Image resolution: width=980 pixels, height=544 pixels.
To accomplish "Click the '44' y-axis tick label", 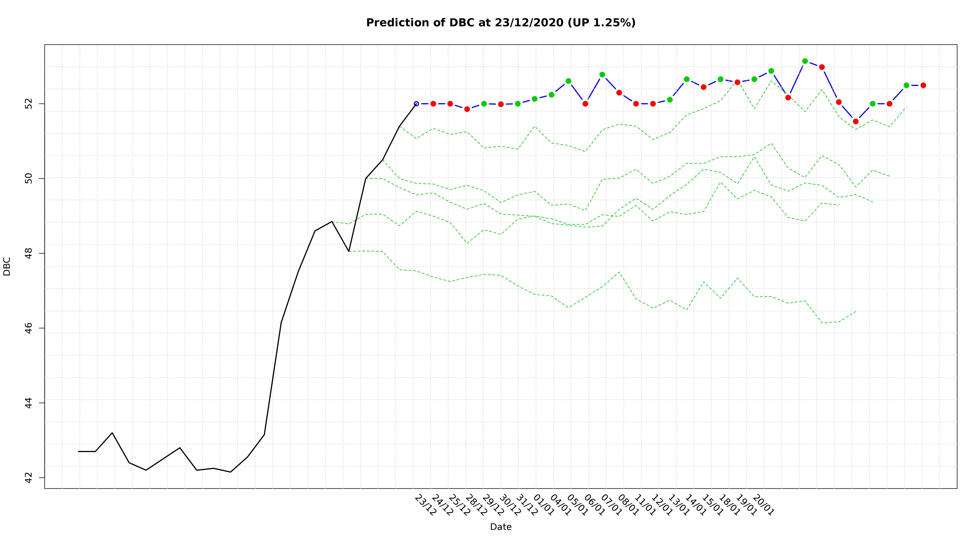I will tap(29, 403).
